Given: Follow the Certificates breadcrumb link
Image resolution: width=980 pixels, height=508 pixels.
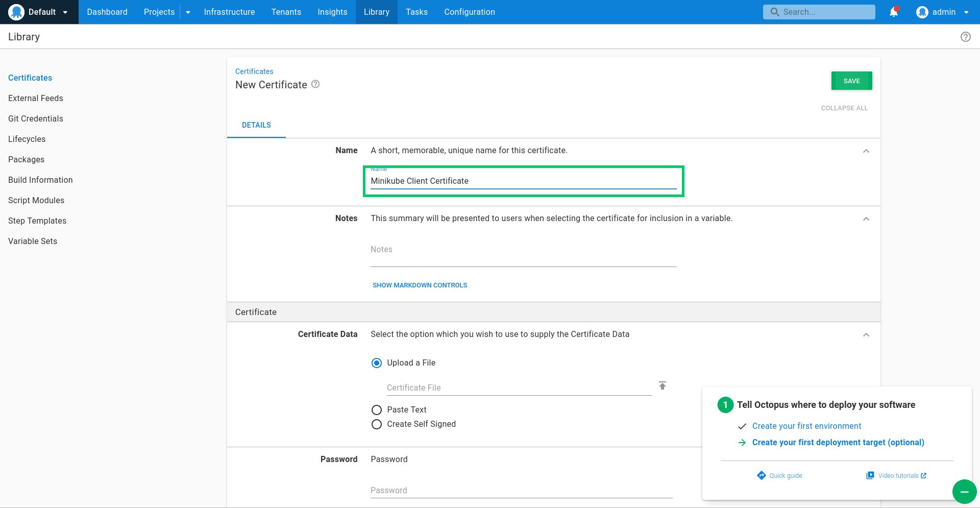Looking at the screenshot, I should coord(254,71).
